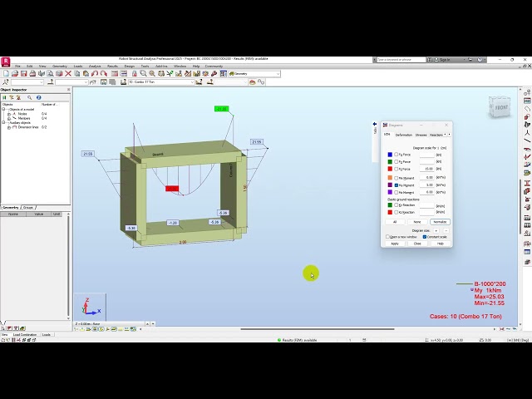Click the Undo arrow icon
The height and width of the screenshot is (399, 532).
tap(95, 74)
